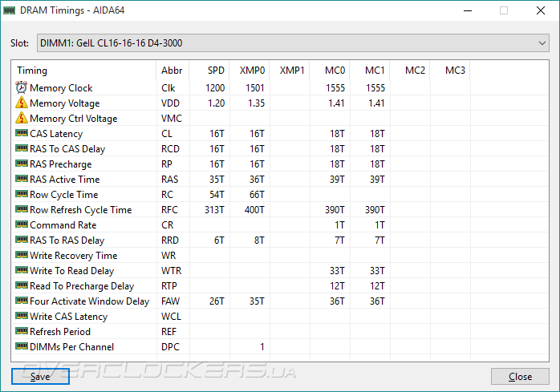Sort by the Timing column header
This screenshot has width=560, height=392.
coord(84,71)
